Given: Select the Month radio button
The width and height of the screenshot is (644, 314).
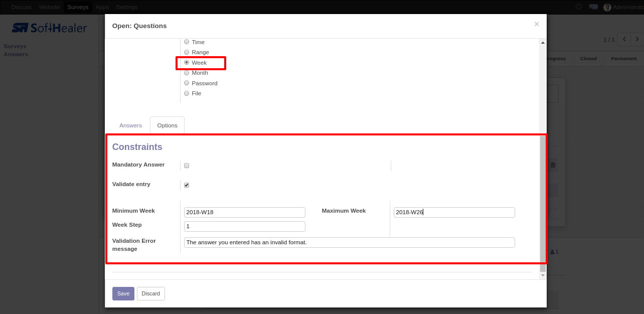Looking at the screenshot, I should click(x=187, y=73).
